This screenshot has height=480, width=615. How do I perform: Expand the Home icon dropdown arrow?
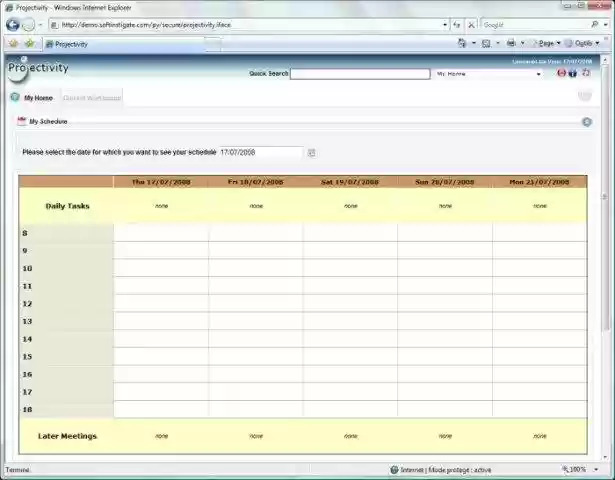tap(474, 43)
